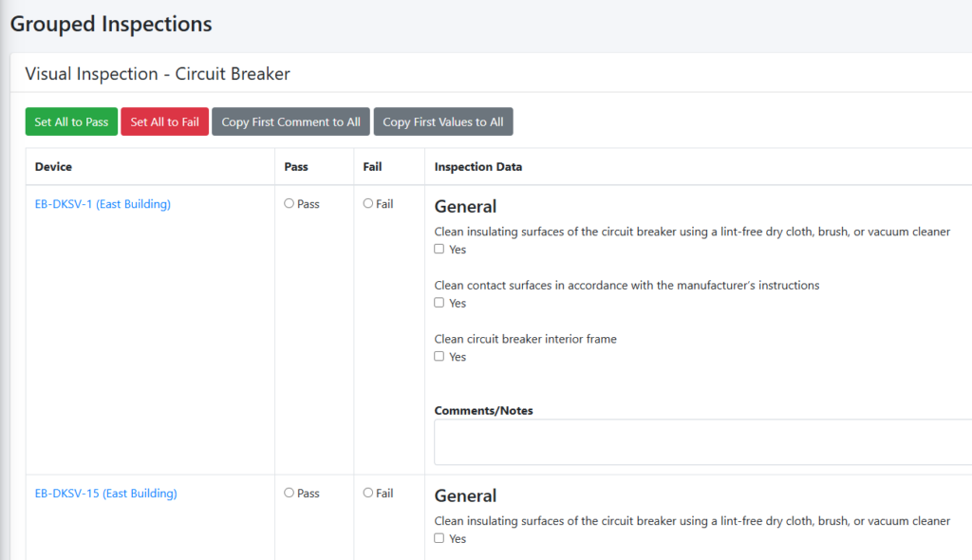Check Yes for insulating surfaces on EB-DKSV-15

(439, 539)
